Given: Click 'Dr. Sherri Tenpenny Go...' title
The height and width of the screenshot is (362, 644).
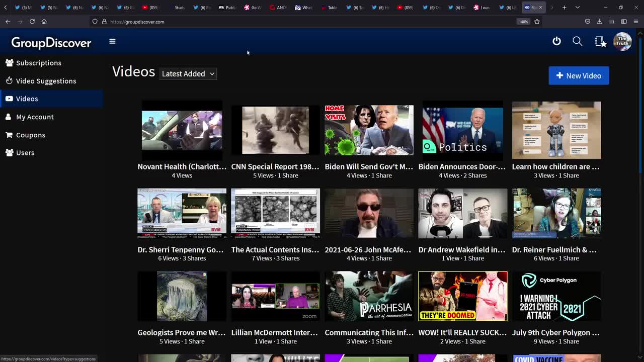Looking at the screenshot, I should pos(181,250).
